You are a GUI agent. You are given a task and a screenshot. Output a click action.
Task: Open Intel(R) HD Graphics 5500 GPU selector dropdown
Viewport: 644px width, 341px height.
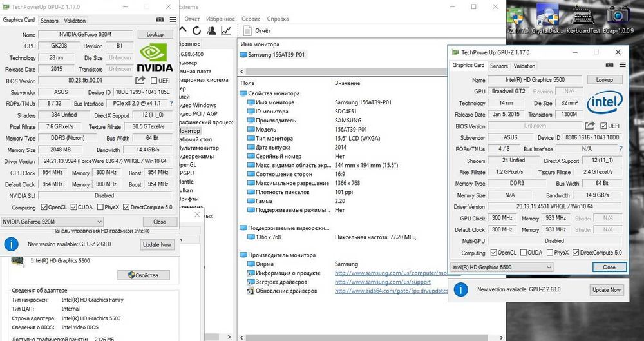[502, 267]
